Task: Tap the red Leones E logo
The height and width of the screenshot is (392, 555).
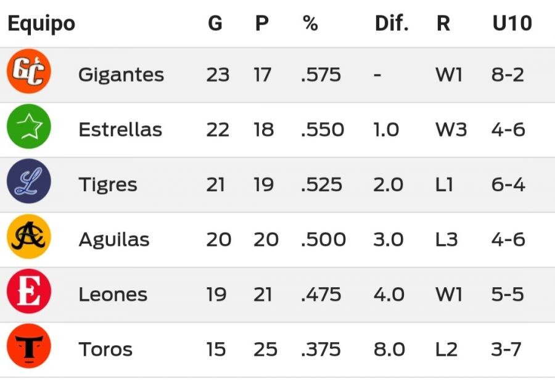Action: pos(29,292)
